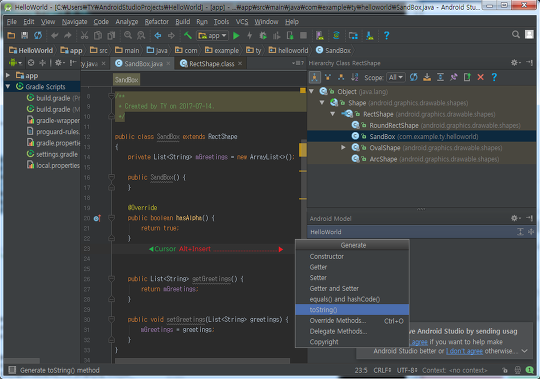This screenshot has width=540, height=379.
Task: Click the UTF-8 encoding in status bar
Action: pyautogui.click(x=407, y=370)
